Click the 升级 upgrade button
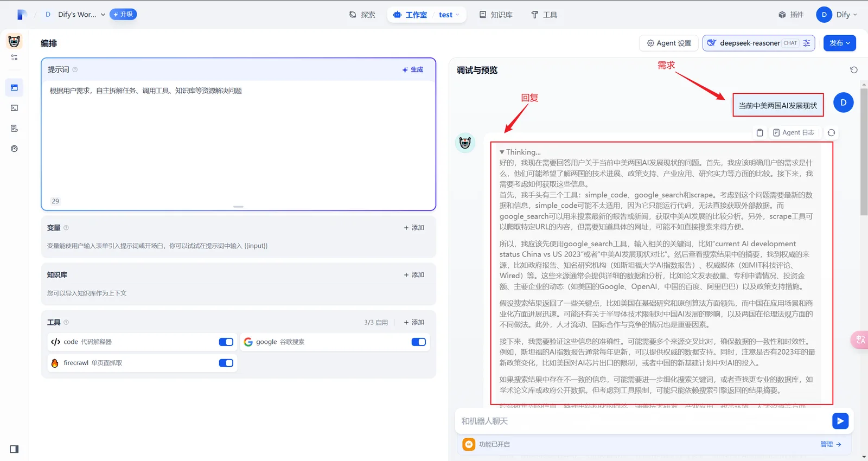 123,15
